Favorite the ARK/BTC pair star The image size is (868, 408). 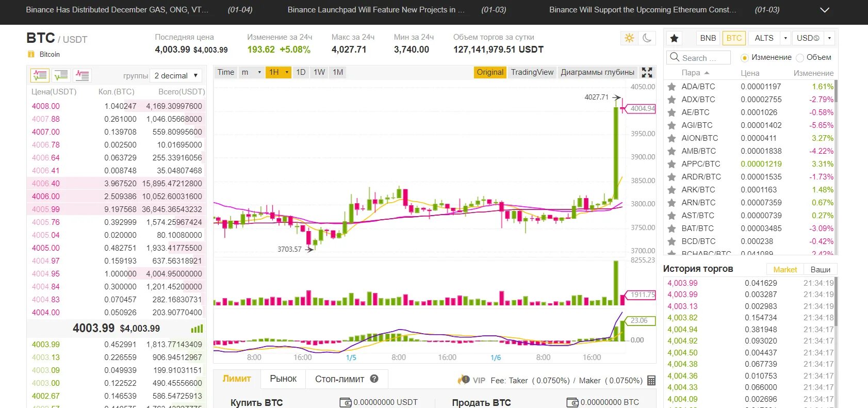coord(672,190)
